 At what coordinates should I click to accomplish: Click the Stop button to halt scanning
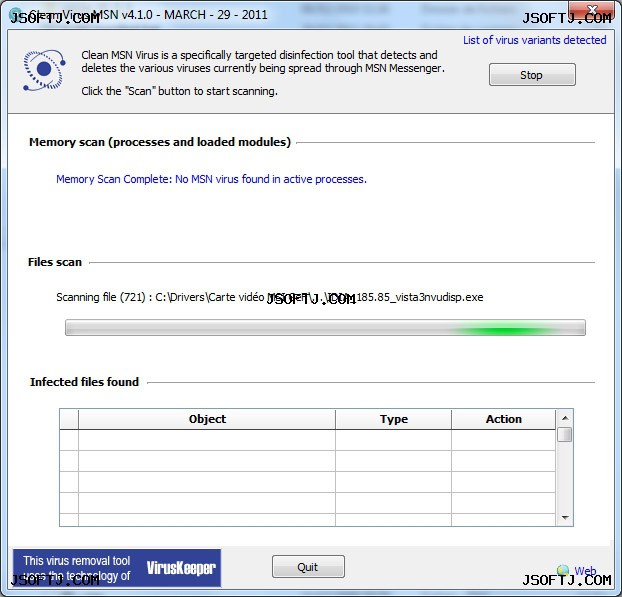pos(532,75)
